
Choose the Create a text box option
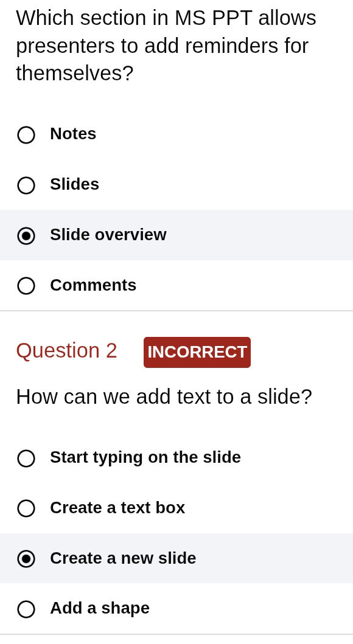coord(26,508)
